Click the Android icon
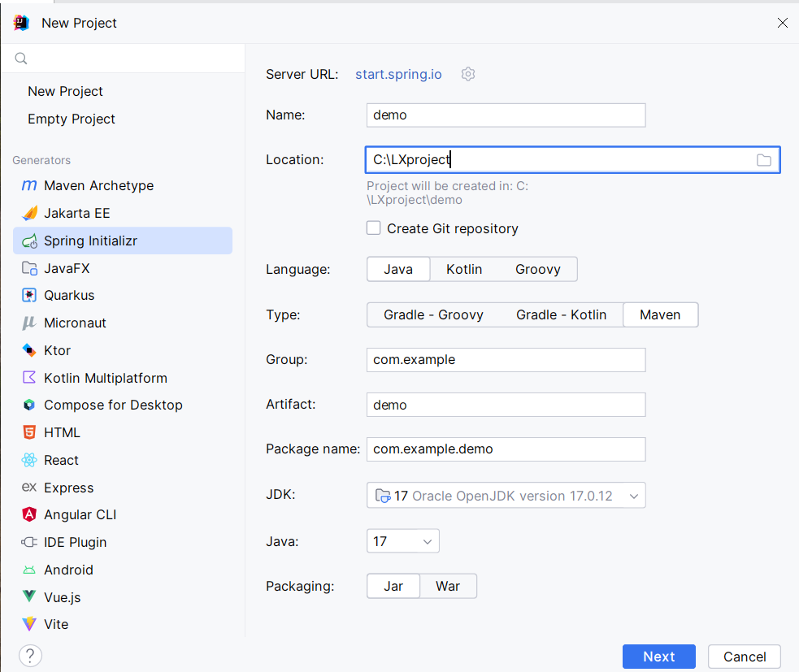Viewport: 799px width, 672px height. coord(29,570)
